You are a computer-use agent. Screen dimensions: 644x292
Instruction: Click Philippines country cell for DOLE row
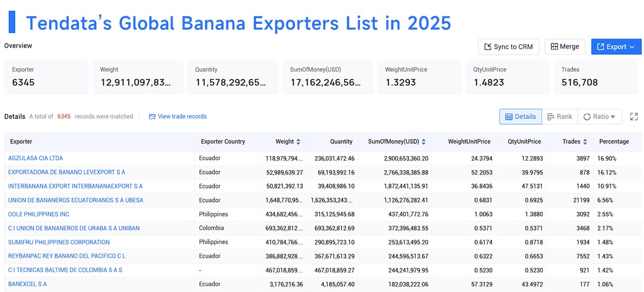click(x=214, y=215)
